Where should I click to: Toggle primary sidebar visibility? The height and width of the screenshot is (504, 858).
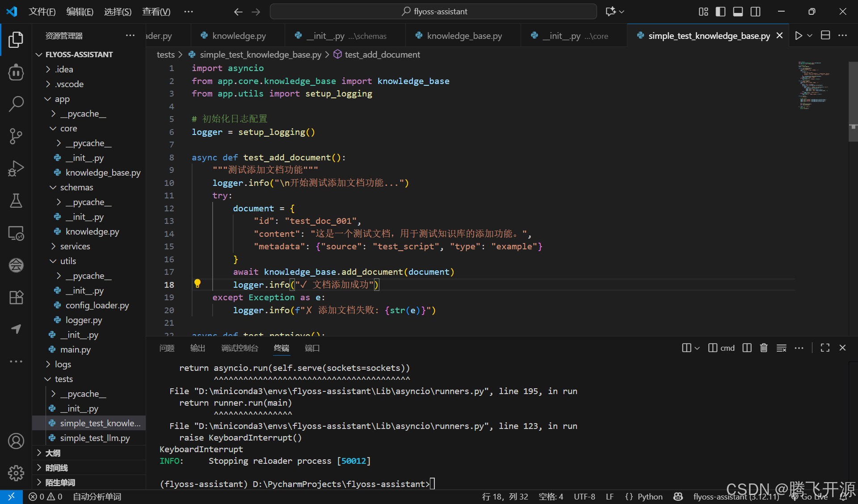720,12
